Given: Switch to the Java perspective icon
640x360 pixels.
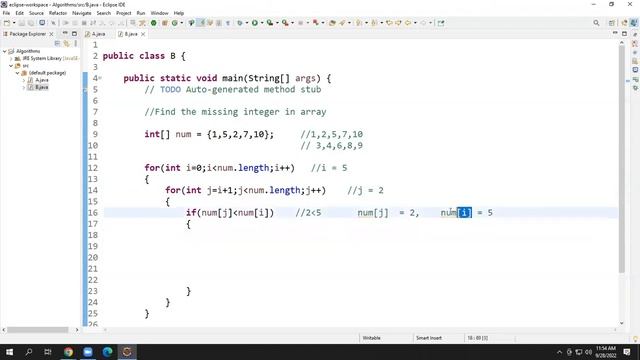Looking at the screenshot, I should coord(634,23).
